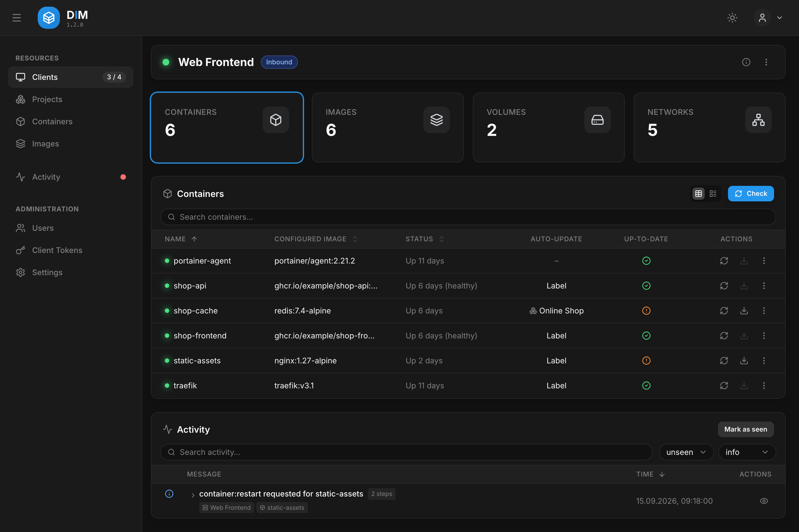Click the DIM cube logo
Image resolution: width=799 pixels, height=532 pixels.
(49, 18)
